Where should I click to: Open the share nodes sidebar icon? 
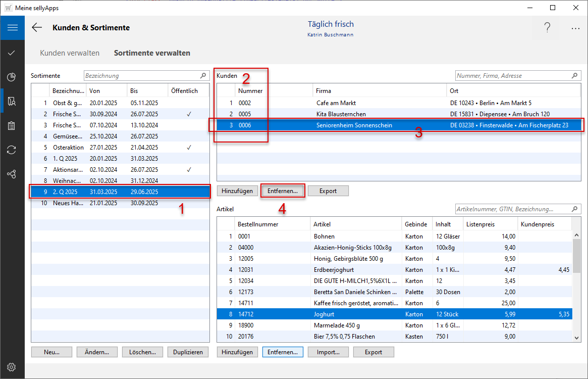[x=12, y=174]
